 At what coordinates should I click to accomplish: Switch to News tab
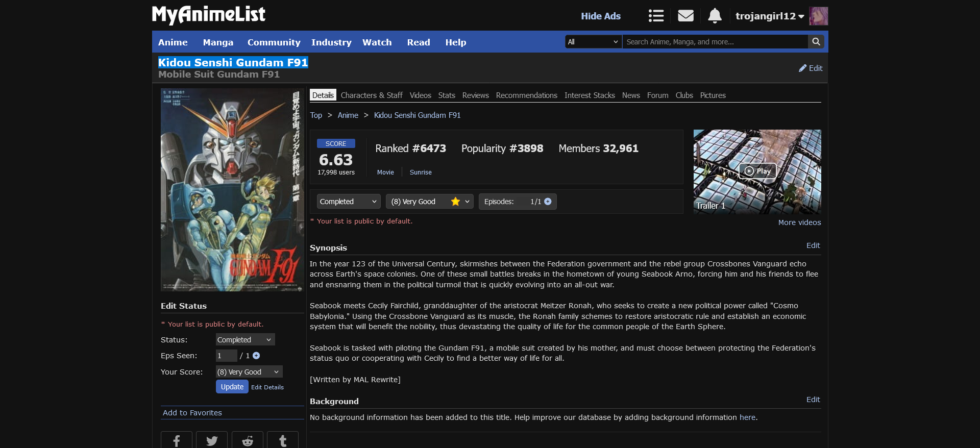pos(631,95)
